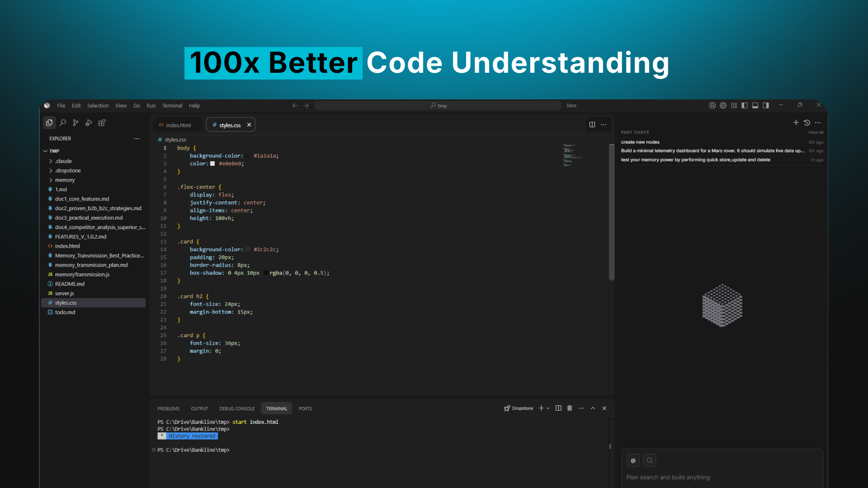Click the trash icon to kill terminal
Viewport: 868px width, 488px height.
coord(570,408)
